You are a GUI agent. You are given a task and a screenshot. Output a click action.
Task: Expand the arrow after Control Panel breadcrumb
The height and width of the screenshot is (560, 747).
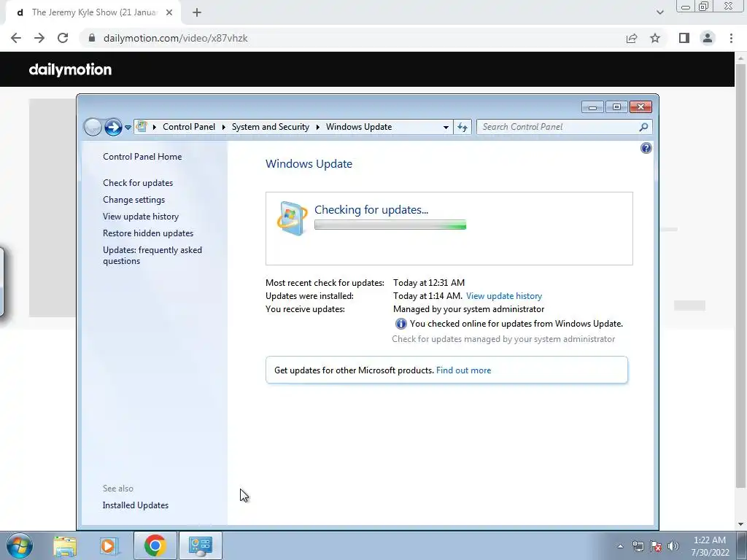pos(223,127)
